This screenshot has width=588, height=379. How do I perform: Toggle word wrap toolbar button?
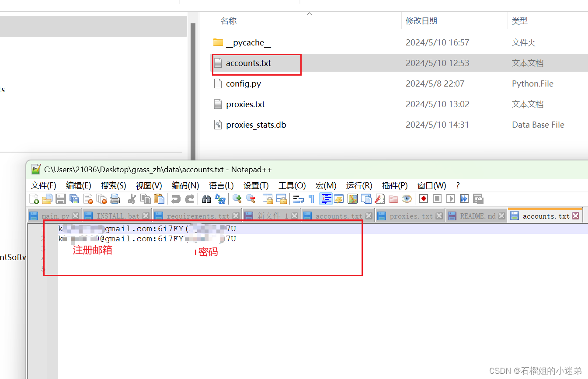coord(298,199)
